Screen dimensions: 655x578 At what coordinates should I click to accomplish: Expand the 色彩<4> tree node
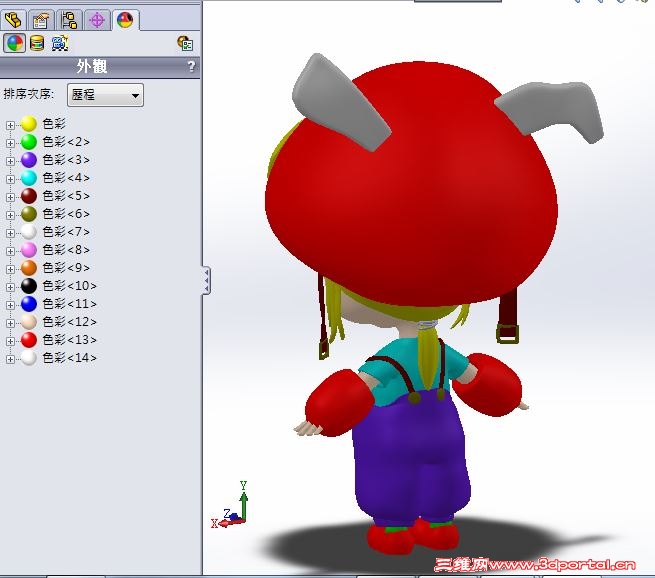(10, 179)
